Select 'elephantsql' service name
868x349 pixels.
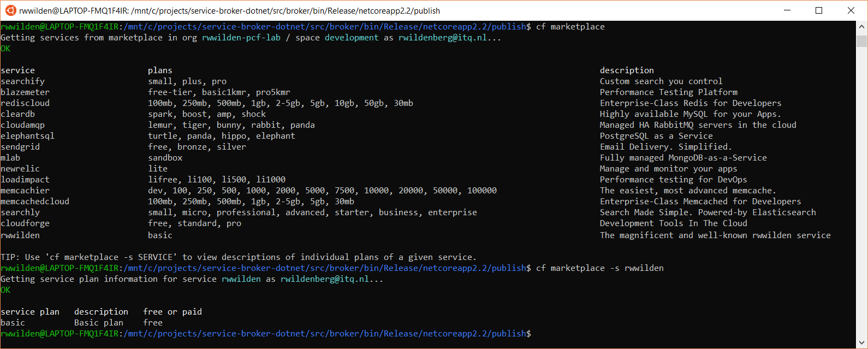point(28,136)
